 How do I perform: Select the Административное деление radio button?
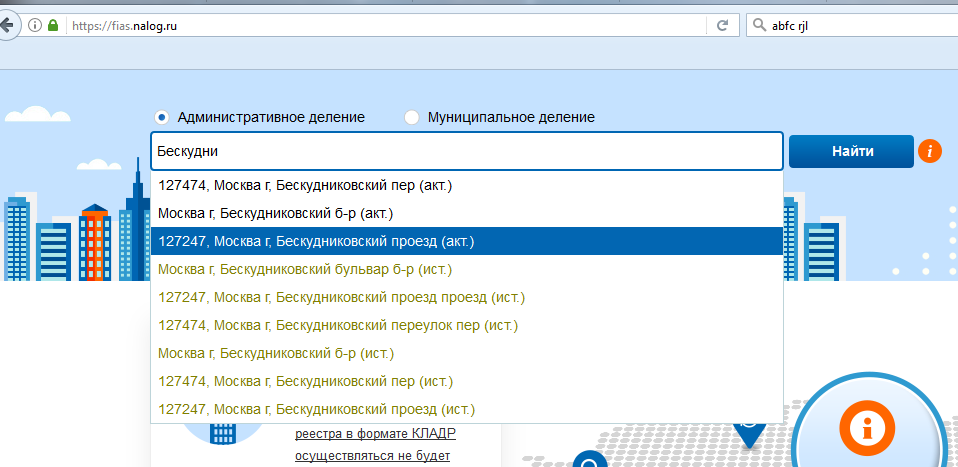(x=161, y=117)
